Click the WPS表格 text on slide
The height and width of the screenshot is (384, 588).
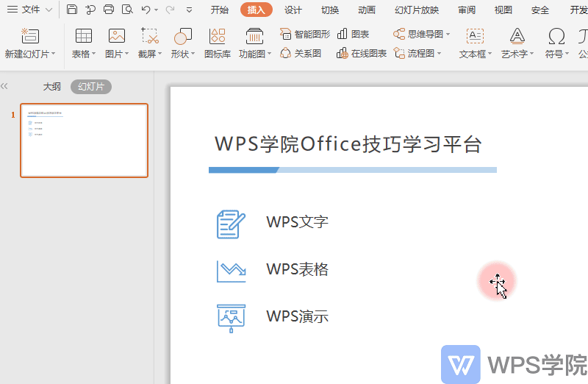pyautogui.click(x=298, y=269)
